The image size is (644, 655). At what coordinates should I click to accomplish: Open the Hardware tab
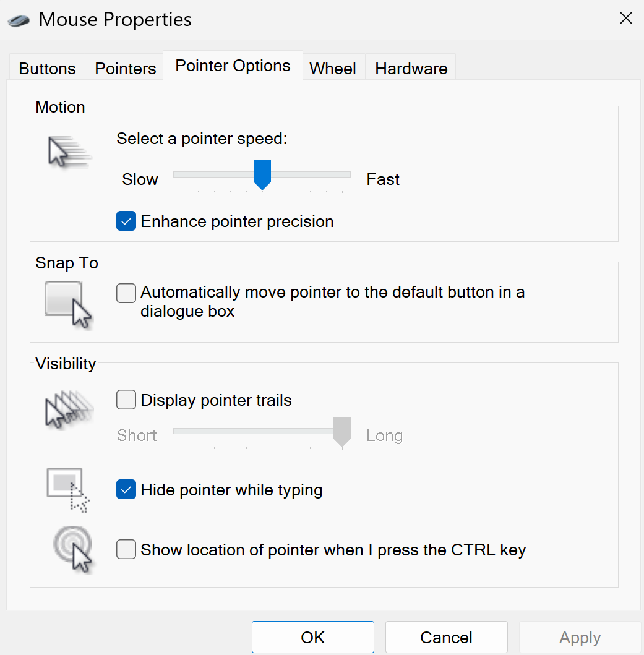click(411, 67)
